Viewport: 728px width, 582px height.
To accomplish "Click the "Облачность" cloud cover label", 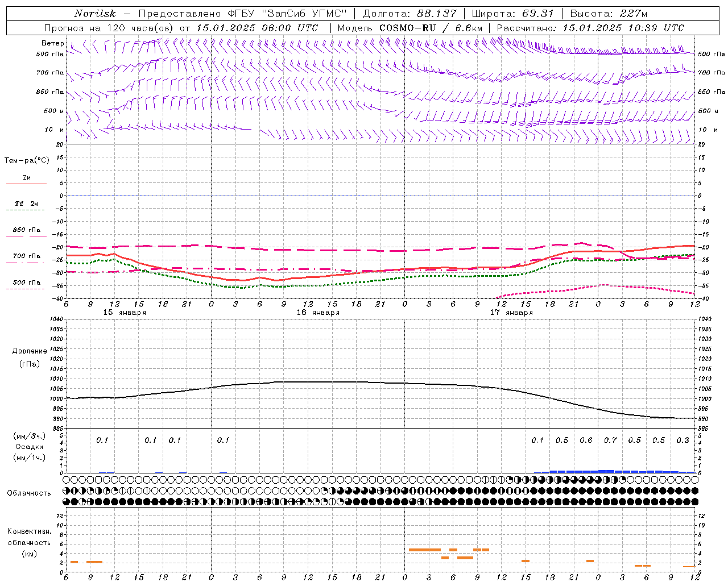I will (x=29, y=493).
